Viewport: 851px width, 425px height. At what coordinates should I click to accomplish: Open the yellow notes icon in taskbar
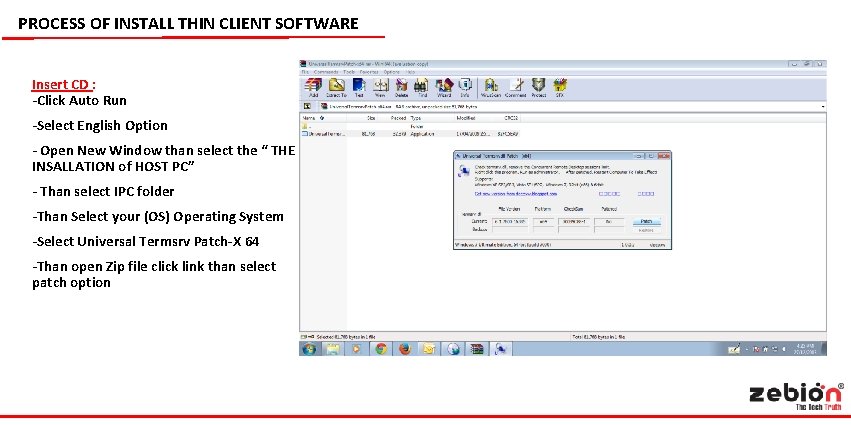coord(429,349)
